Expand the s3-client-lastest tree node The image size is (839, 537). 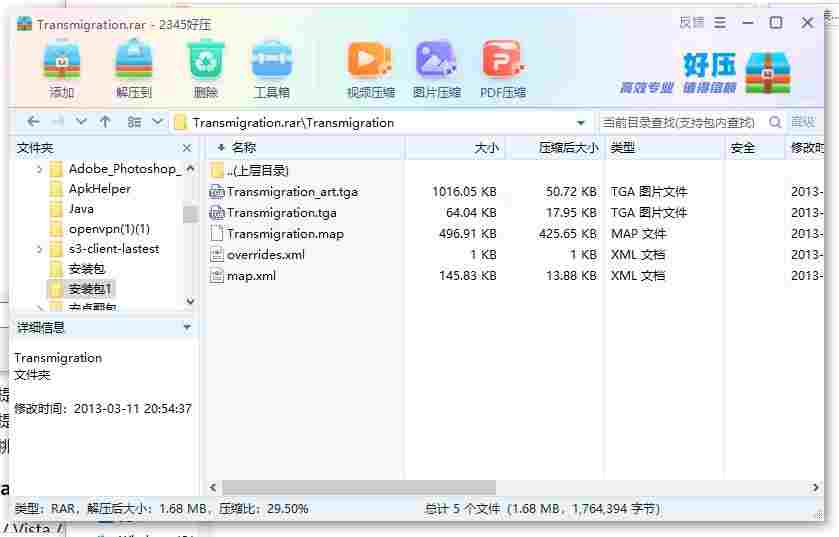[39, 249]
